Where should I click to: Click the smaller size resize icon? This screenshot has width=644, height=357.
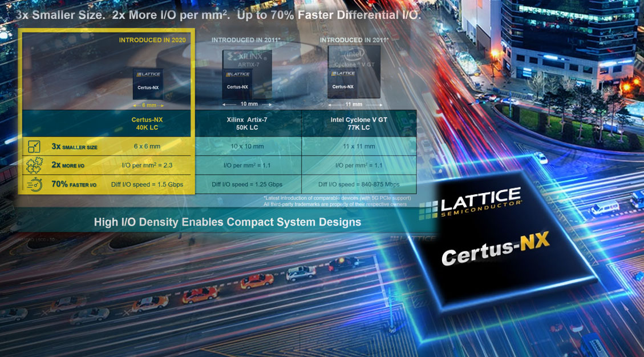(34, 146)
